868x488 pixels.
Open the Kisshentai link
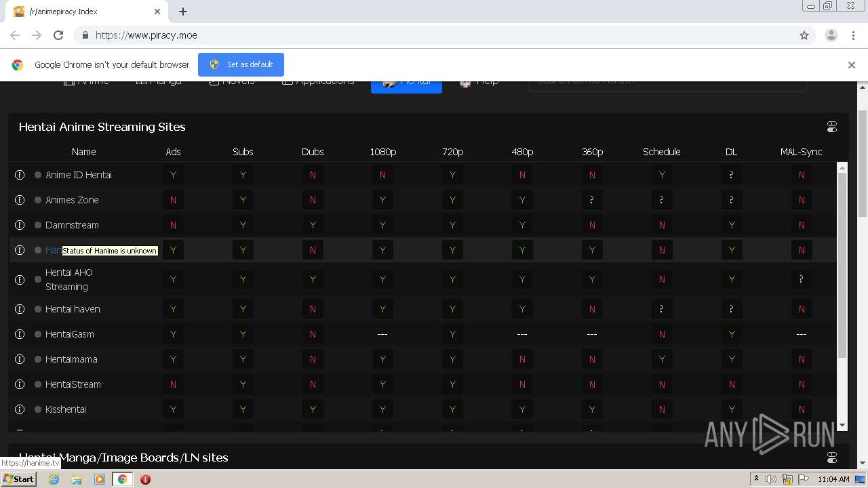(66, 409)
